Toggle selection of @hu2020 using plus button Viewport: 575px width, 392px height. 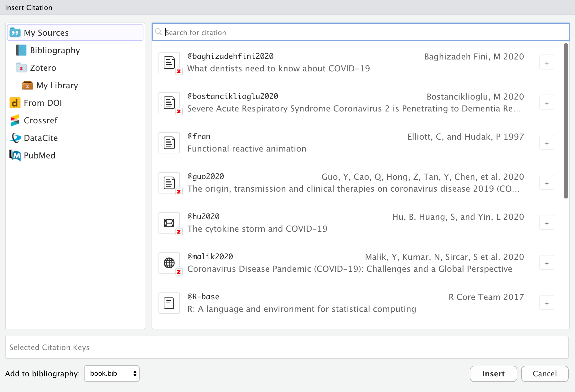[x=547, y=223]
